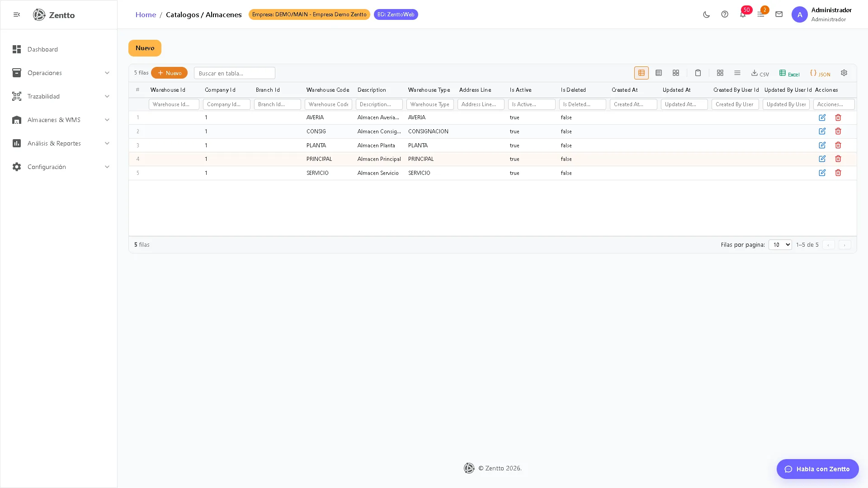
Task: Delete the PRINCIPAL warehouse row
Action: [x=838, y=159]
